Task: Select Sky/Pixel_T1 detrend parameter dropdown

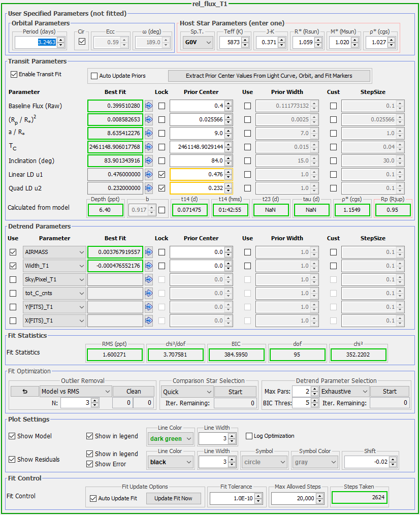Action: [54, 279]
